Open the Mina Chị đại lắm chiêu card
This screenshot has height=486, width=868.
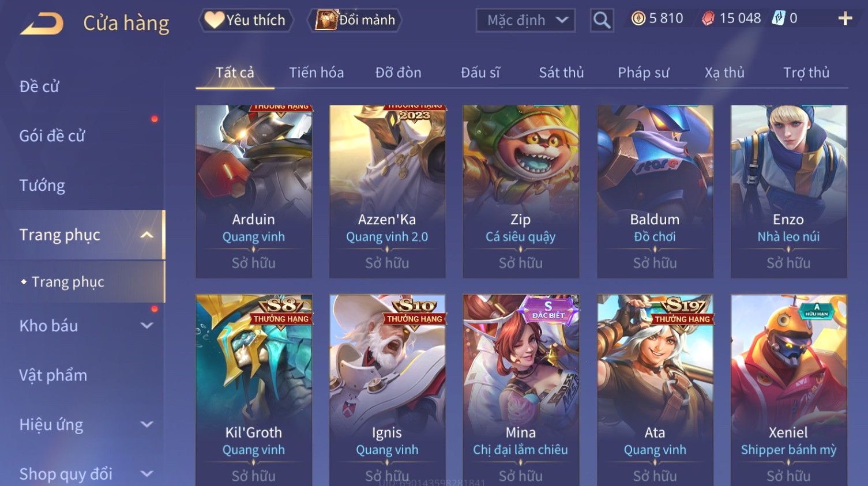[x=521, y=390]
